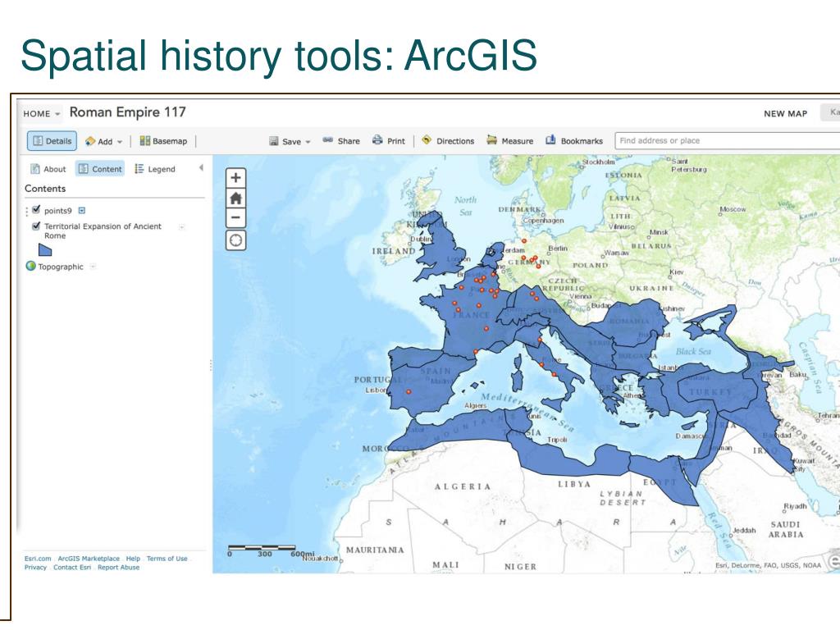This screenshot has height=630, width=840.
Task: Zoom in with the plus button
Action: [235, 178]
